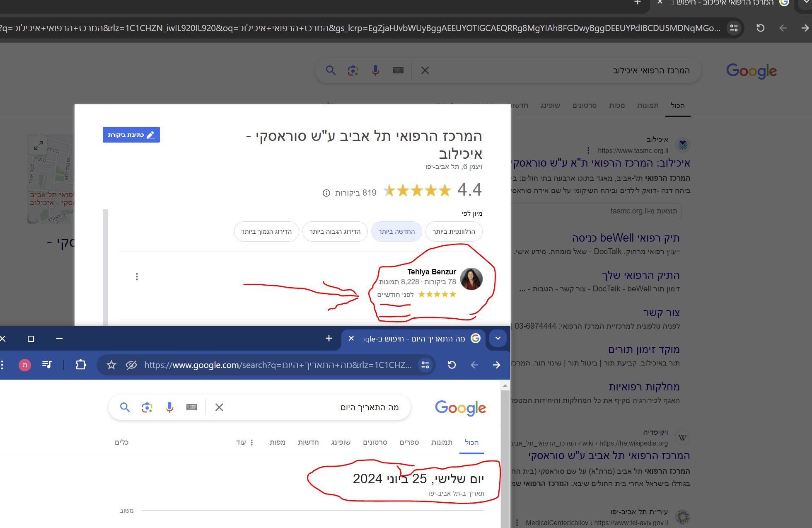Open the tab search dropdown in the front window
Viewport: 812px width, 528px height.
click(498, 338)
